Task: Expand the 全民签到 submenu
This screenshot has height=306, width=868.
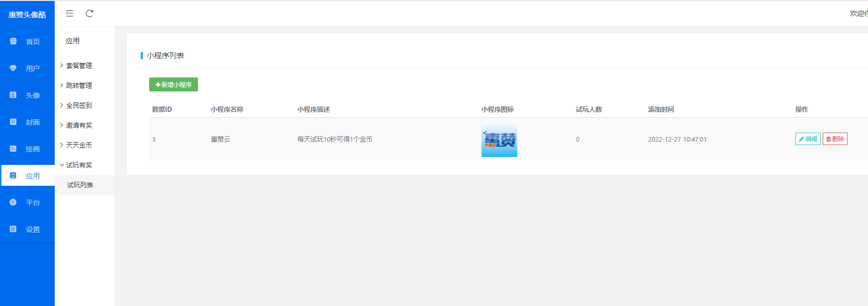Action: pyautogui.click(x=85, y=105)
